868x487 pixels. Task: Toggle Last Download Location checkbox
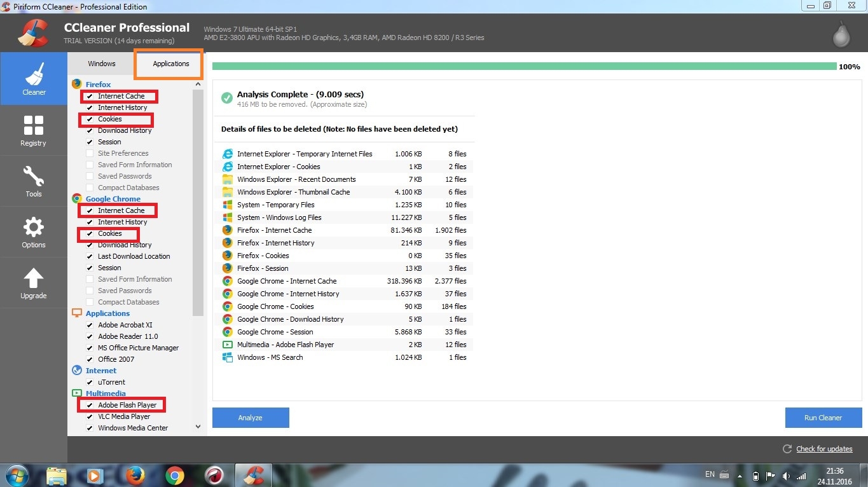pos(90,257)
